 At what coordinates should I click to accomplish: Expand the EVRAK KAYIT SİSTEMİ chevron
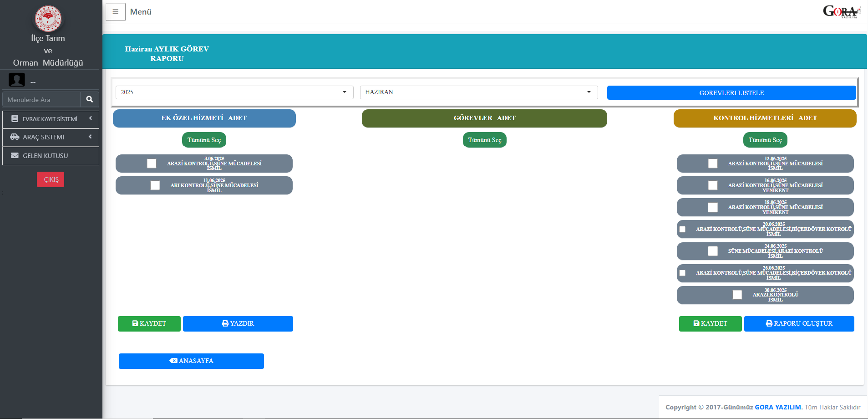pos(91,118)
